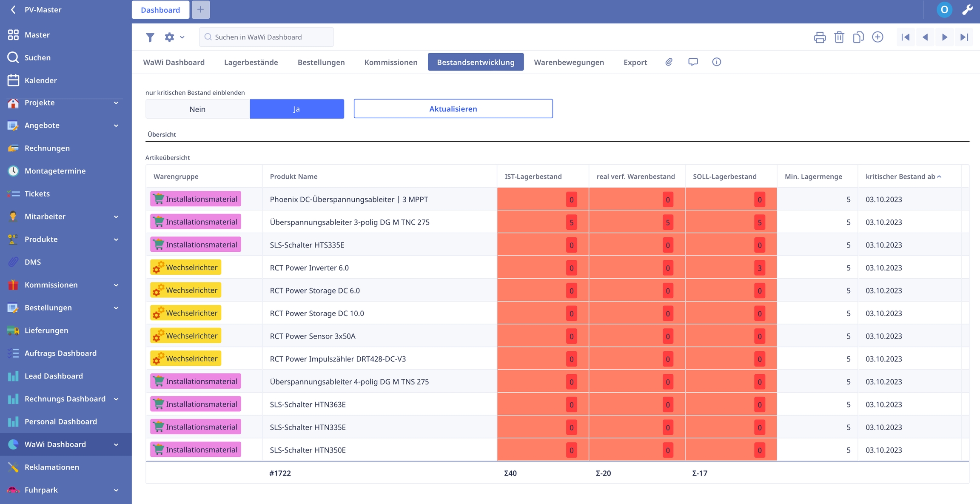The image size is (980, 504).
Task: Jump to the first record arrow
Action: point(906,37)
